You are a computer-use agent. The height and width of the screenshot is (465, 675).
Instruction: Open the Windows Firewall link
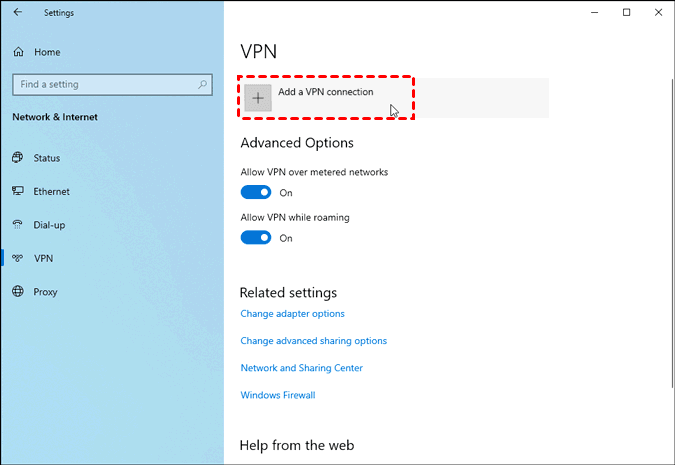coord(277,395)
